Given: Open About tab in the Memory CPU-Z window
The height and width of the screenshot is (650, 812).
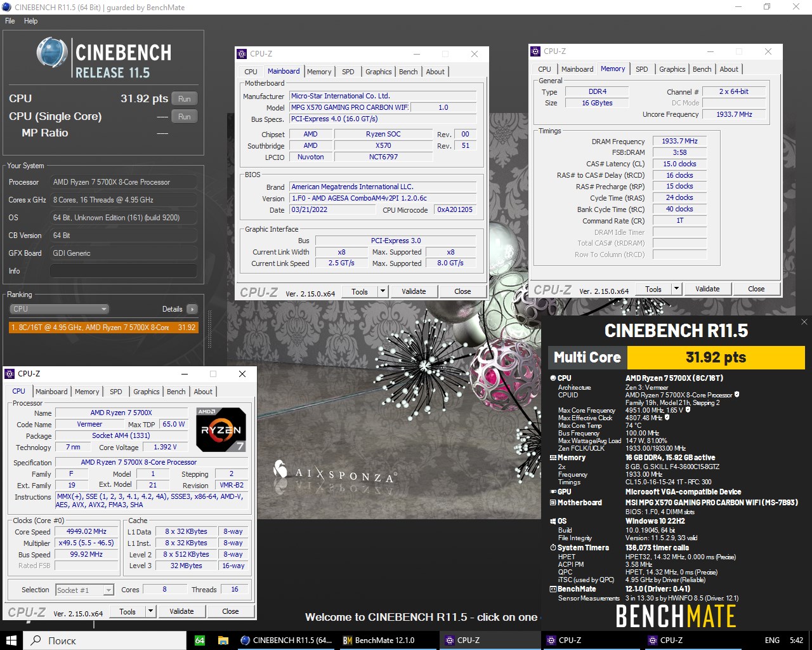Looking at the screenshot, I should (x=729, y=69).
